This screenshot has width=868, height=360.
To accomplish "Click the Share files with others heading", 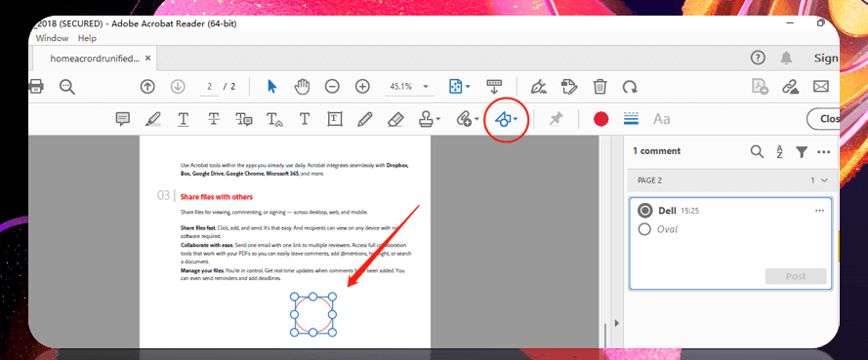I will click(217, 197).
